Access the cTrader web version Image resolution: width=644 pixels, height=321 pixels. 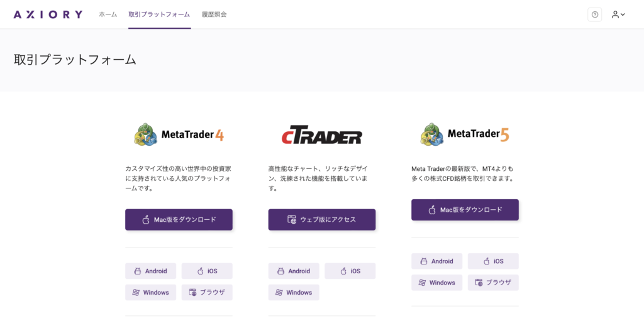[x=322, y=220]
